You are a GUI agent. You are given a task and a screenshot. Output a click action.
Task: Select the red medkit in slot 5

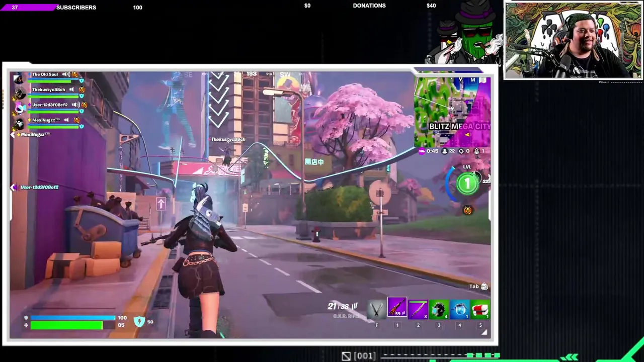tap(480, 309)
